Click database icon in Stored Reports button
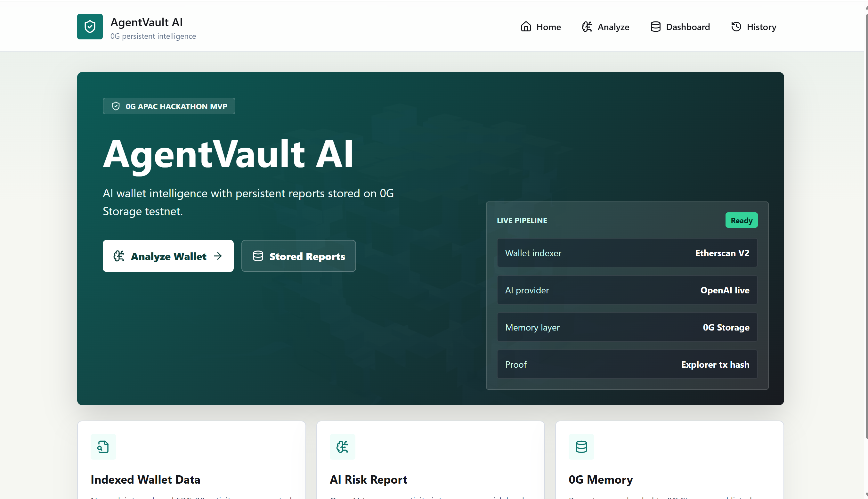This screenshot has width=868, height=499. 258,256
